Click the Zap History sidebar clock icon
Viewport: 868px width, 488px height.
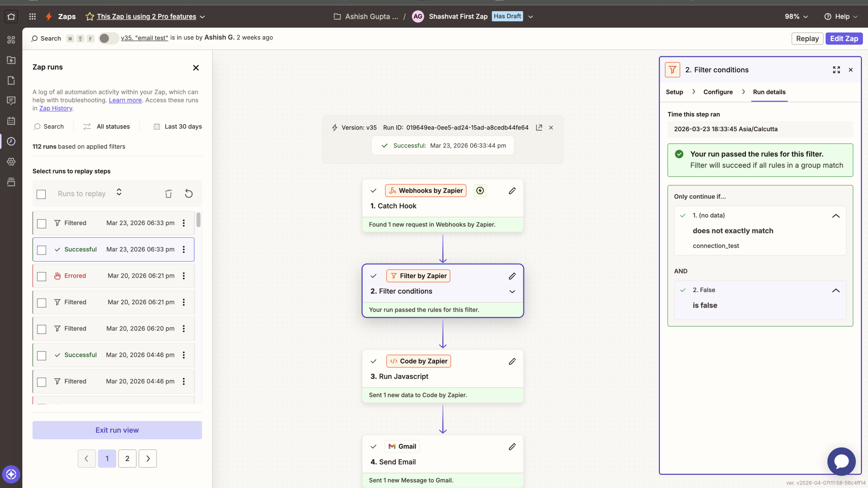coord(11,141)
